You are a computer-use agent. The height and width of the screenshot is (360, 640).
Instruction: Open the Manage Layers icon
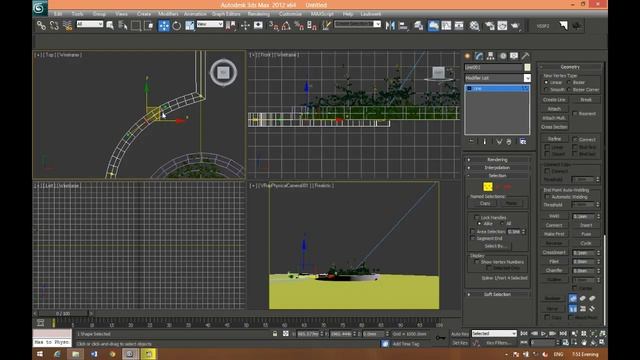[418, 26]
